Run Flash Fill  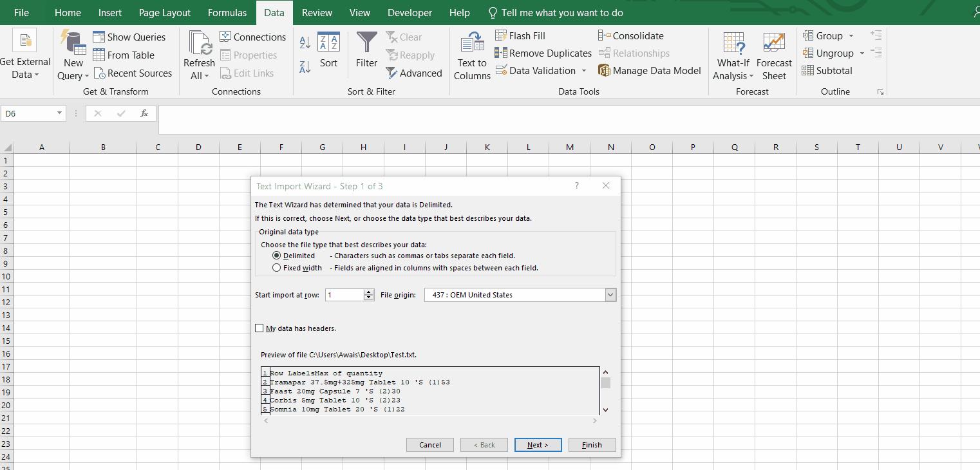click(520, 35)
